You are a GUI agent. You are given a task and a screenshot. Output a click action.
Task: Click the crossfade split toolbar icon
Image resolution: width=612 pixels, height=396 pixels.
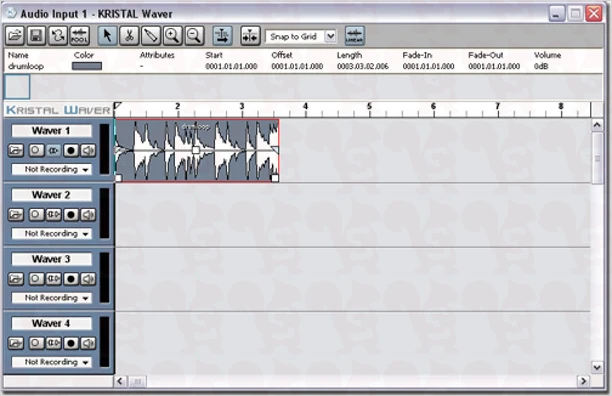tap(250, 36)
